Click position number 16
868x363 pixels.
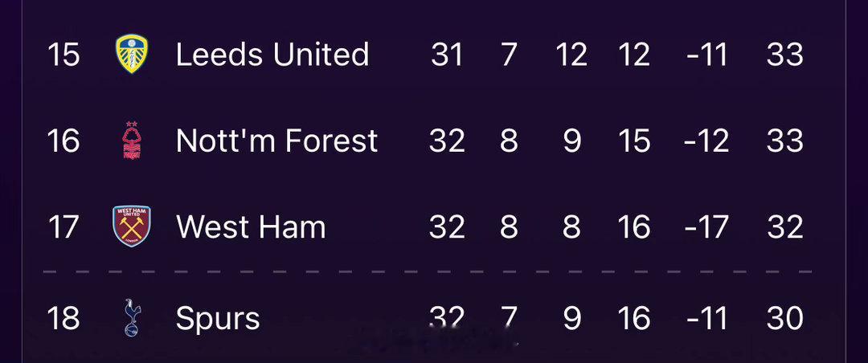pos(63,141)
